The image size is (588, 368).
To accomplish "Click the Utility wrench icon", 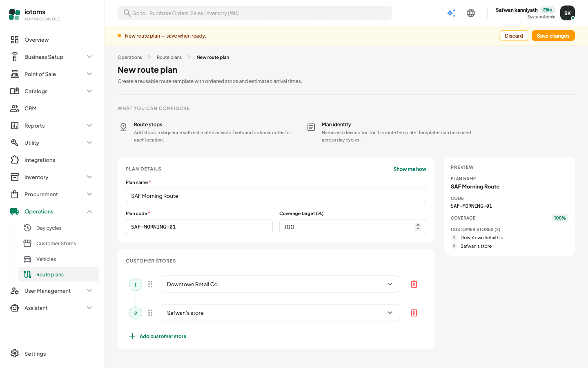I will pyautogui.click(x=15, y=143).
